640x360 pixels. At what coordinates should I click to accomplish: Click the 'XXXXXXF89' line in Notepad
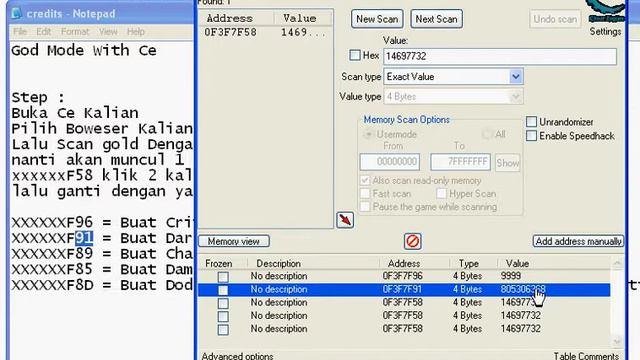point(102,253)
